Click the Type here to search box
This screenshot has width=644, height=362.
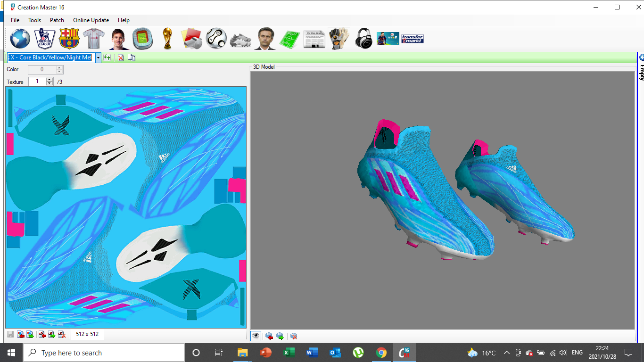click(x=104, y=353)
